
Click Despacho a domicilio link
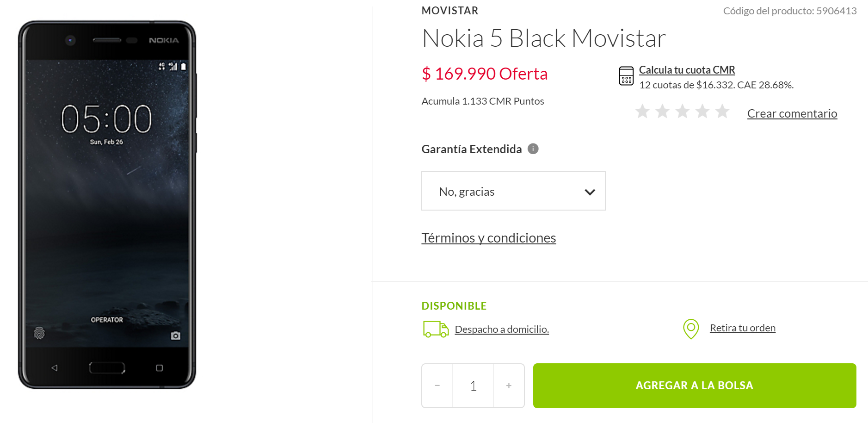coord(502,329)
